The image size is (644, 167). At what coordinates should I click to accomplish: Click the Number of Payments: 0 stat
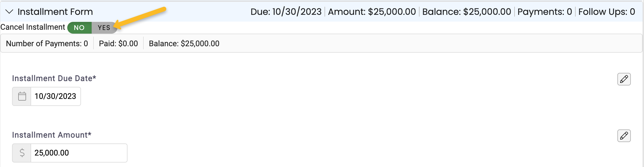(47, 44)
